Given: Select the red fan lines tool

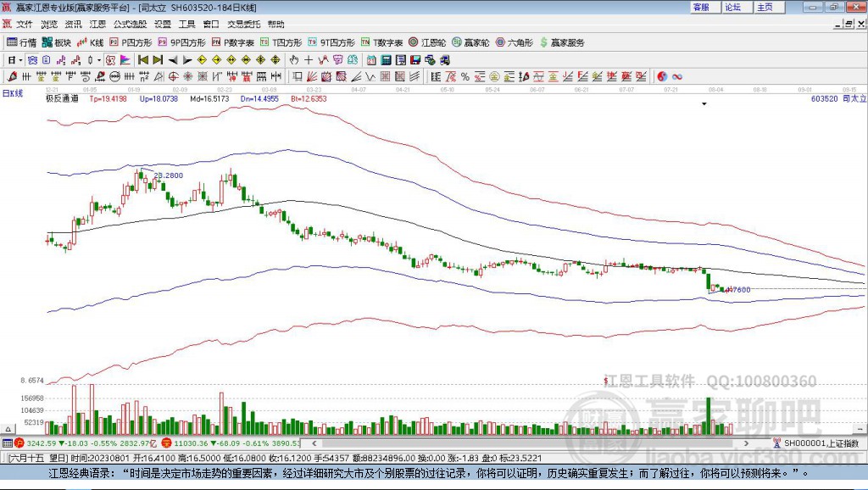Looking at the screenshot, I should (312, 76).
